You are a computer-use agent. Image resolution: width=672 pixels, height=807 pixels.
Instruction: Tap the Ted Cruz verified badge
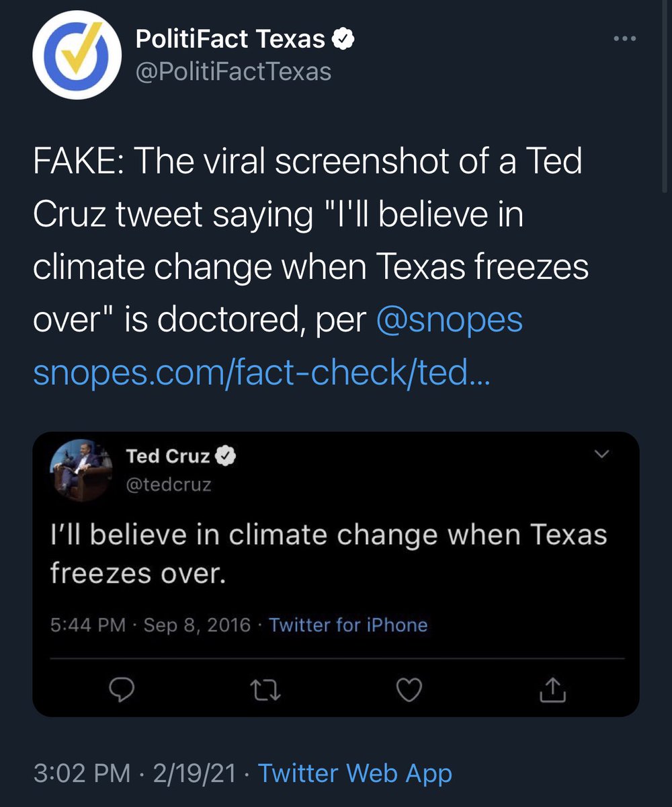[225, 457]
